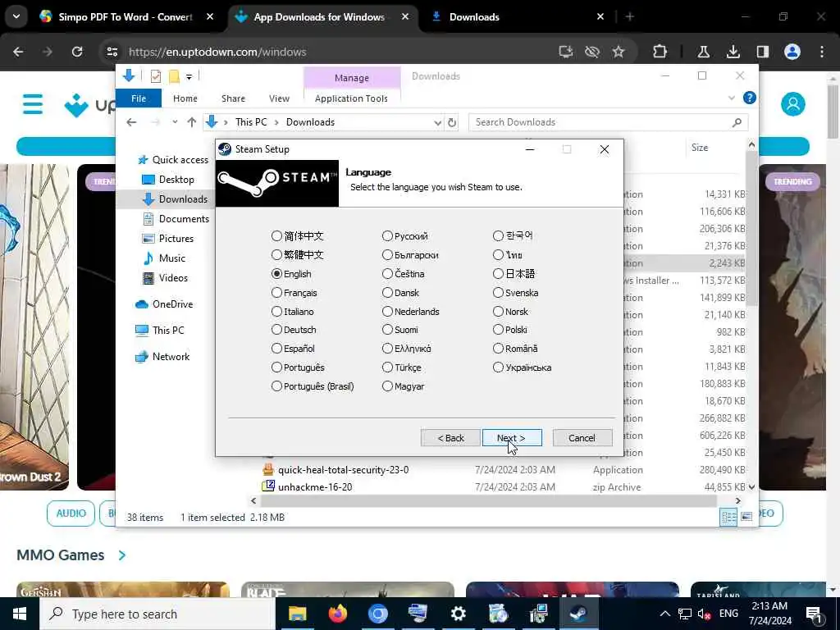Click the Search Downloads field
The height and width of the screenshot is (630, 840).
(x=608, y=122)
